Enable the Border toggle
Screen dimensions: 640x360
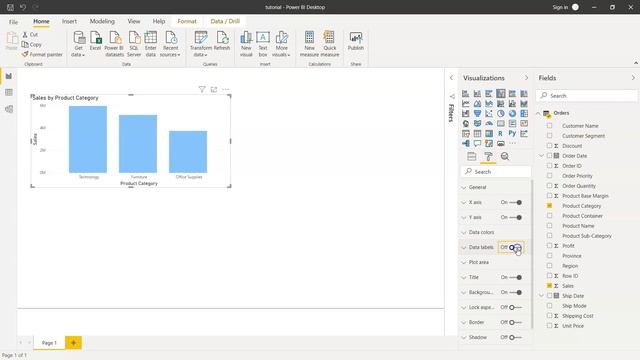pos(516,322)
